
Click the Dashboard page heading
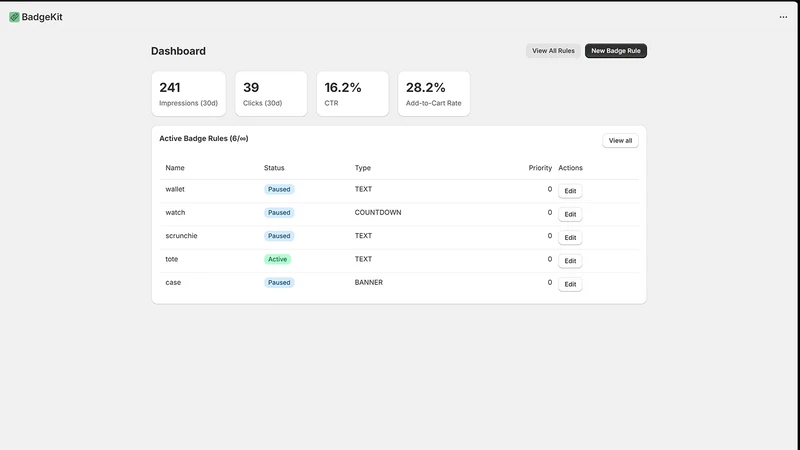[178, 51]
